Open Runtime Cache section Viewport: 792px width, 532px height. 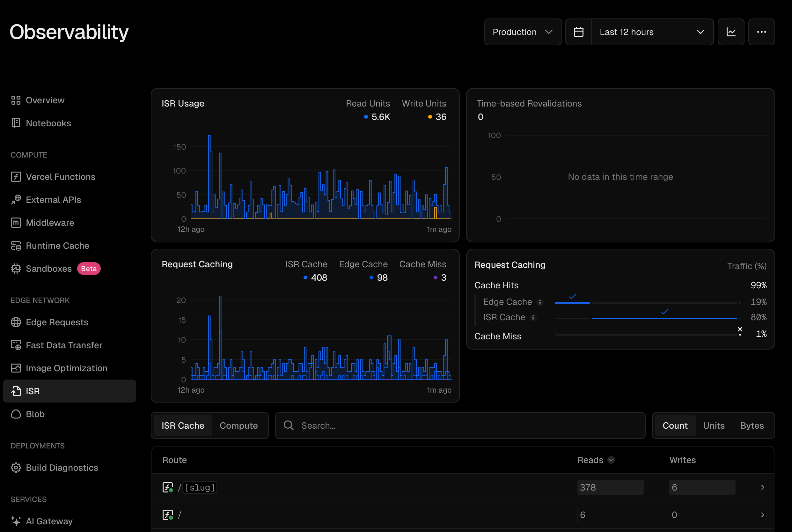[57, 246]
